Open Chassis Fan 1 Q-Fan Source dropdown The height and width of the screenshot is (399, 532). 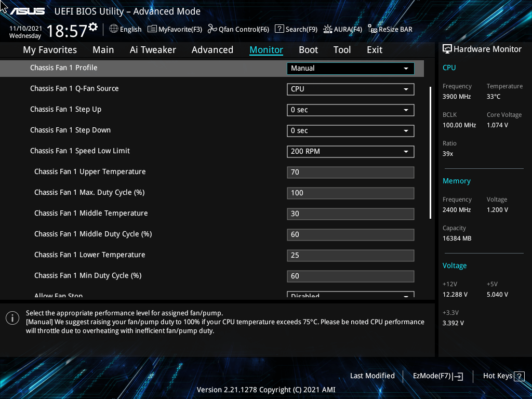coord(351,89)
